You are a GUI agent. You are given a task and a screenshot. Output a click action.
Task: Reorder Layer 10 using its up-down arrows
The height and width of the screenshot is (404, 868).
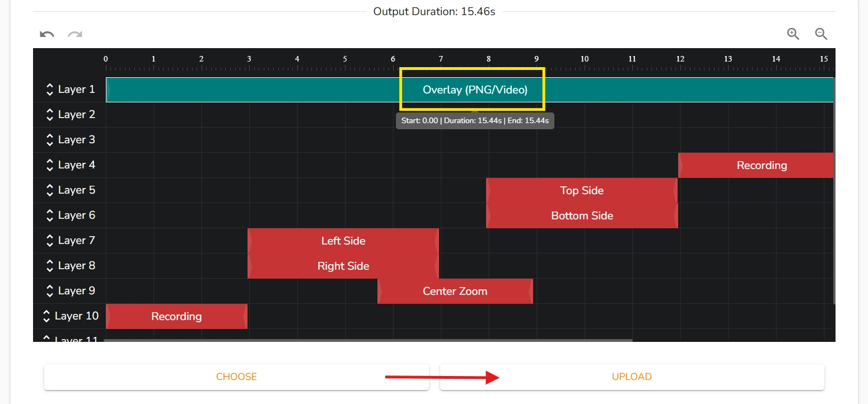[x=46, y=316]
